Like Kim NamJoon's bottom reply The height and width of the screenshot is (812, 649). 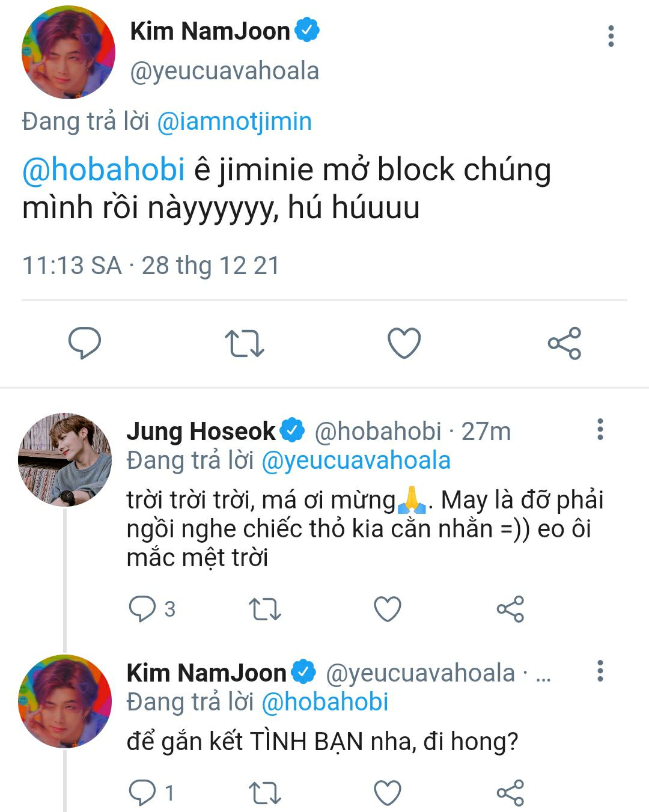(388, 793)
